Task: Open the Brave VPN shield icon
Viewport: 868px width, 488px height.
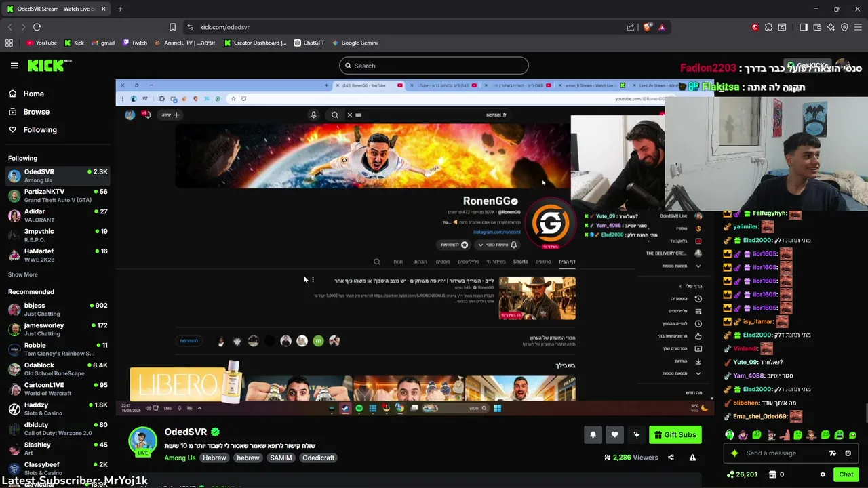Action: (x=844, y=27)
